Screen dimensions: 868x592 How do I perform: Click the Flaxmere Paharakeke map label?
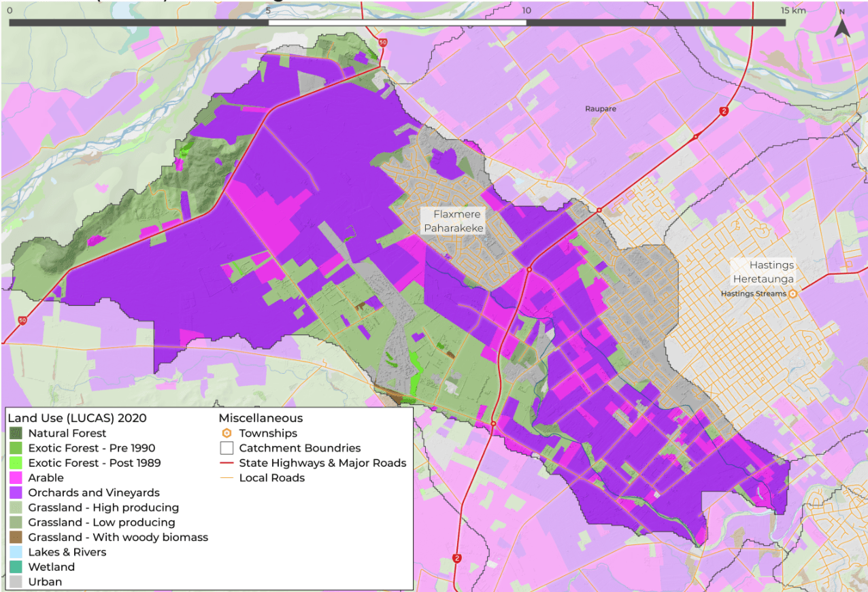453,222
